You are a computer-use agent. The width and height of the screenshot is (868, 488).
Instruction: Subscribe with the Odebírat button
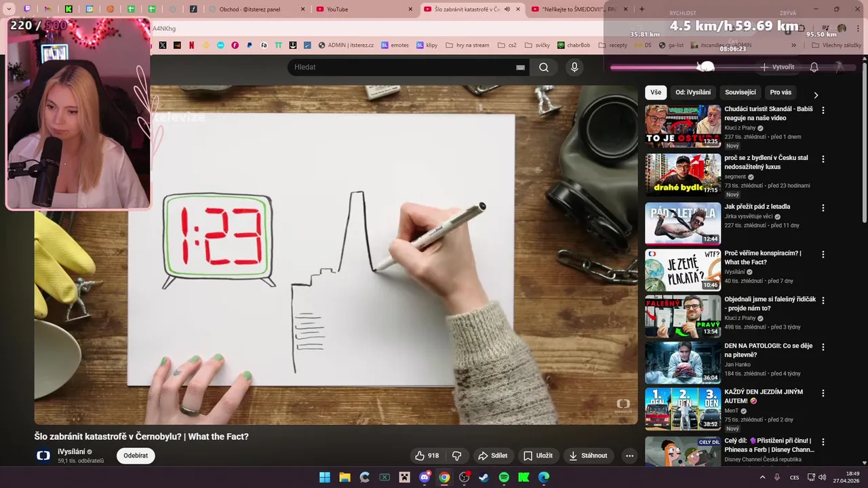[136, 455]
